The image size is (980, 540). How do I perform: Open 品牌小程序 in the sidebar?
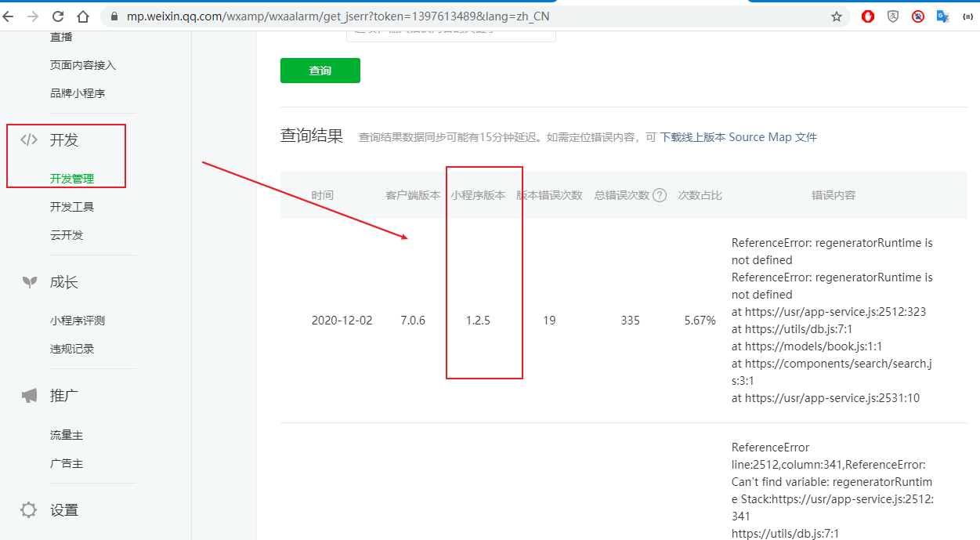click(78, 93)
